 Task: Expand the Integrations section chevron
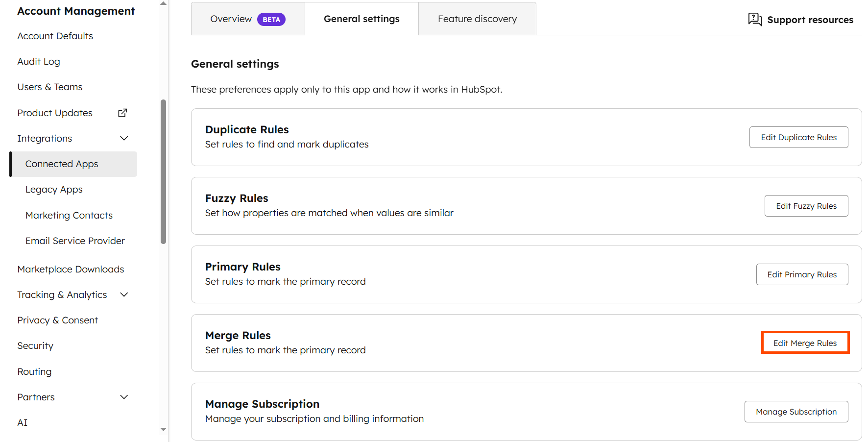(124, 138)
